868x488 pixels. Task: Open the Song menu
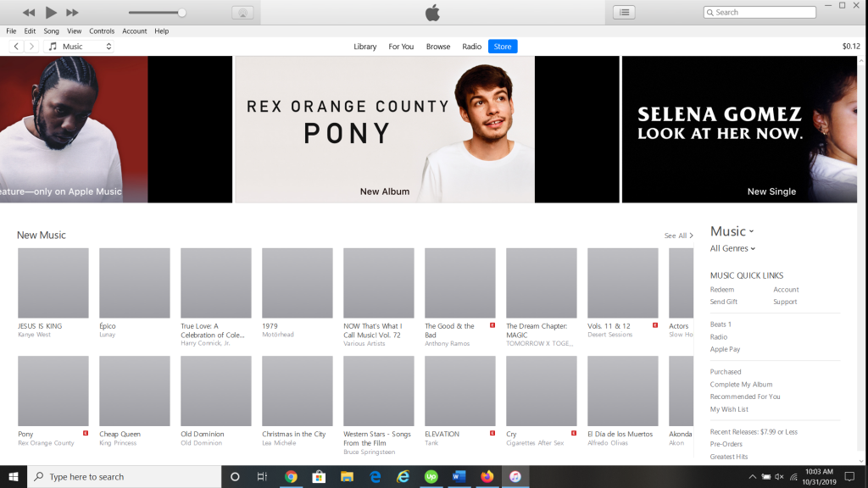tap(52, 31)
